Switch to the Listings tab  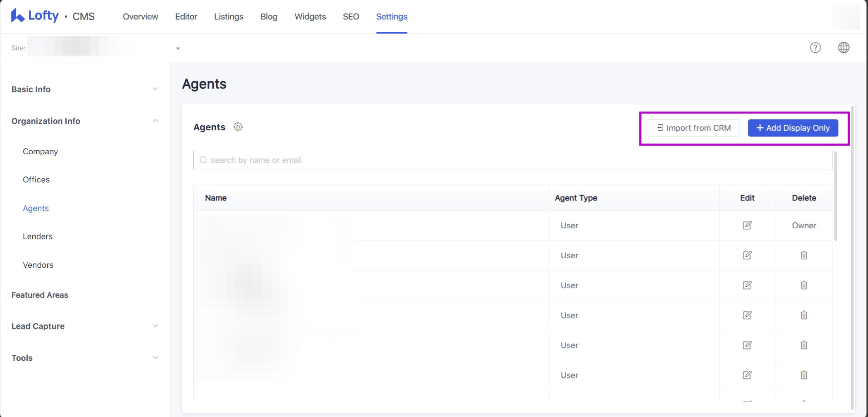coord(229,17)
